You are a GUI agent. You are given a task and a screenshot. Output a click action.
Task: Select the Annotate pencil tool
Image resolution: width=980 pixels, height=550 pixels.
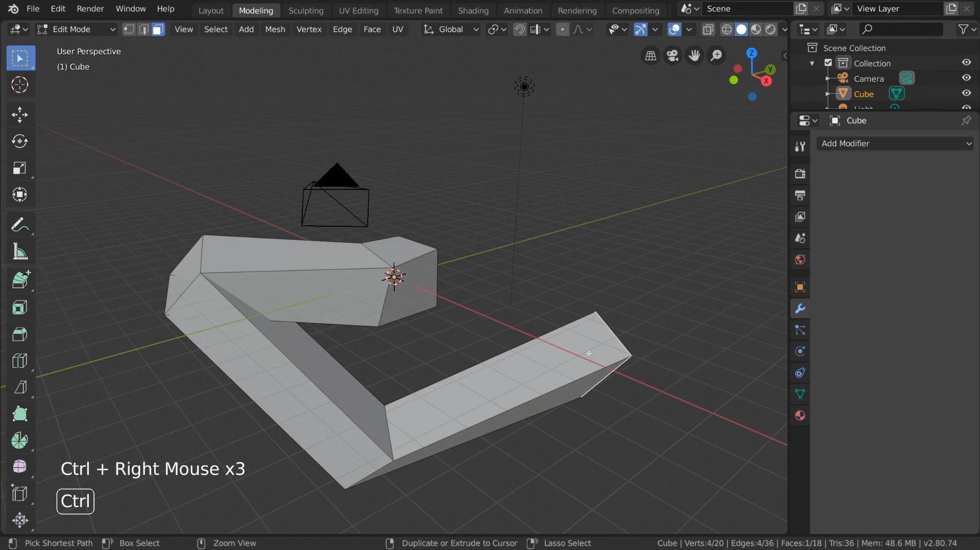[19, 225]
